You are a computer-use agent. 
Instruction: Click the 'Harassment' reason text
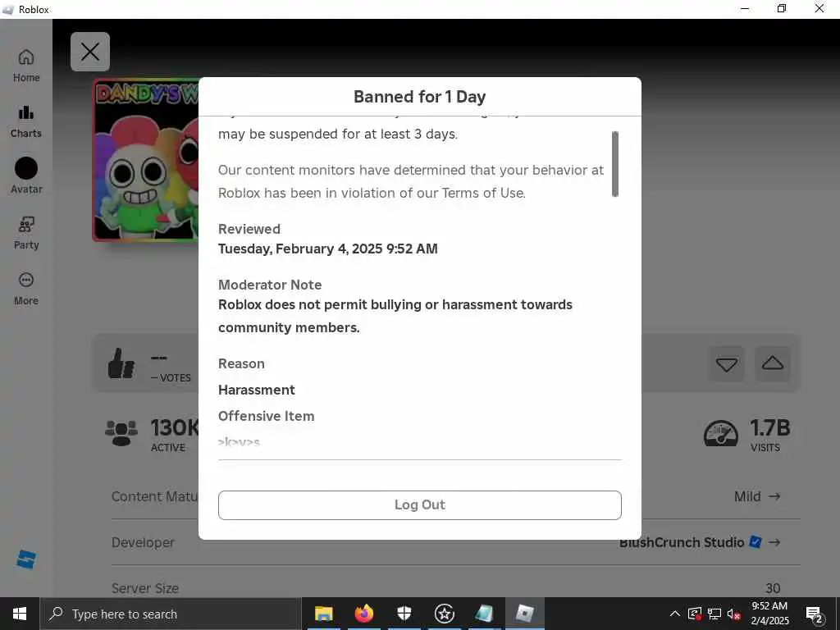257,390
